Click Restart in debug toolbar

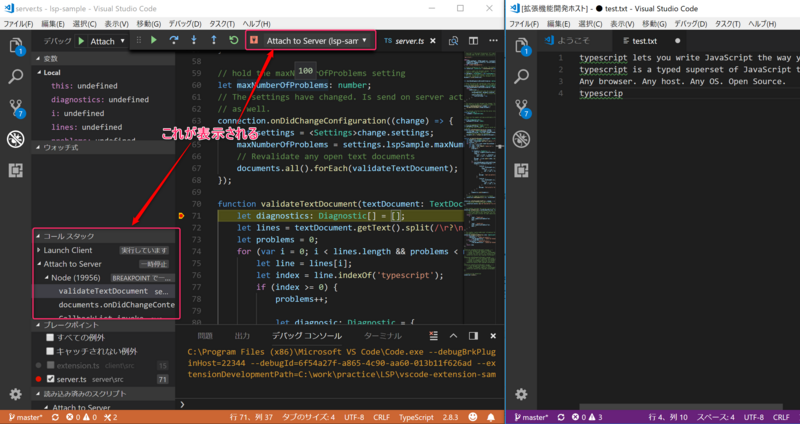coord(234,40)
